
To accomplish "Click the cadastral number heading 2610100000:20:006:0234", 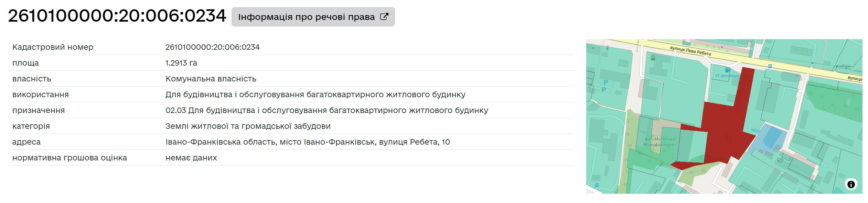I will (117, 16).
